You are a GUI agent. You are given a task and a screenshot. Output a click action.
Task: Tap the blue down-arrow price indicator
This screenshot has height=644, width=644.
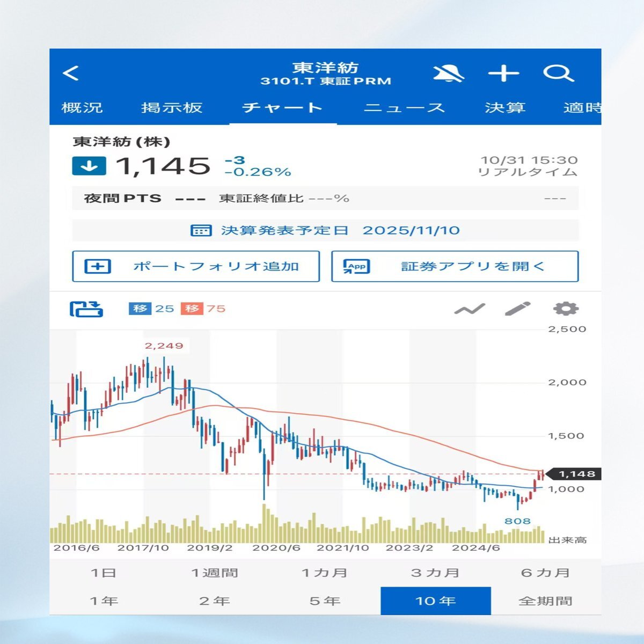(89, 166)
